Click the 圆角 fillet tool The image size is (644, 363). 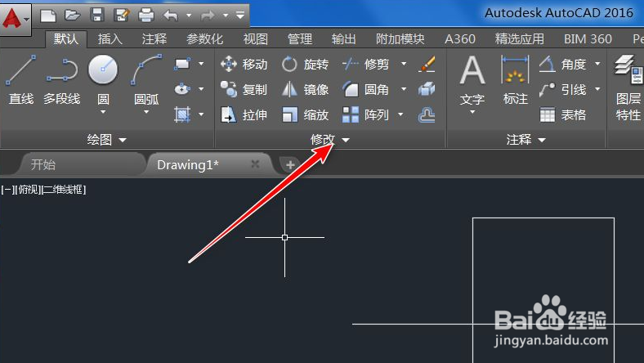click(x=365, y=89)
